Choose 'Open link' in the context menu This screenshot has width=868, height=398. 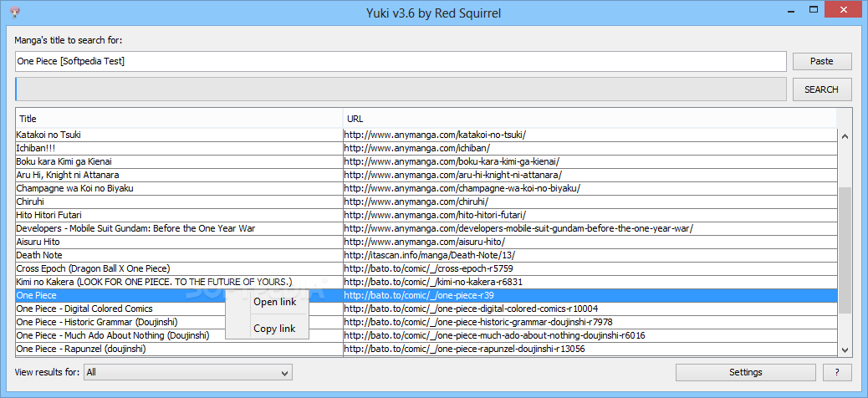pyautogui.click(x=274, y=302)
